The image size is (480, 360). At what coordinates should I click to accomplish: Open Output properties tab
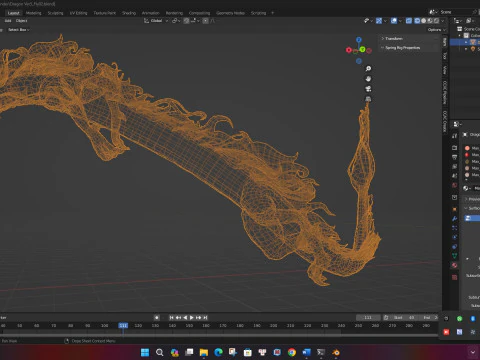click(455, 157)
